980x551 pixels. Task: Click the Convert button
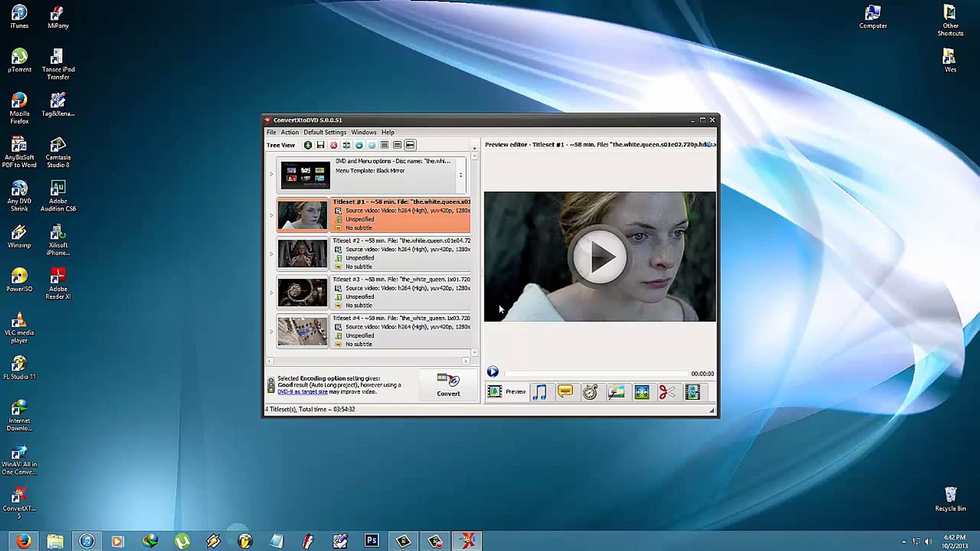coord(448,385)
